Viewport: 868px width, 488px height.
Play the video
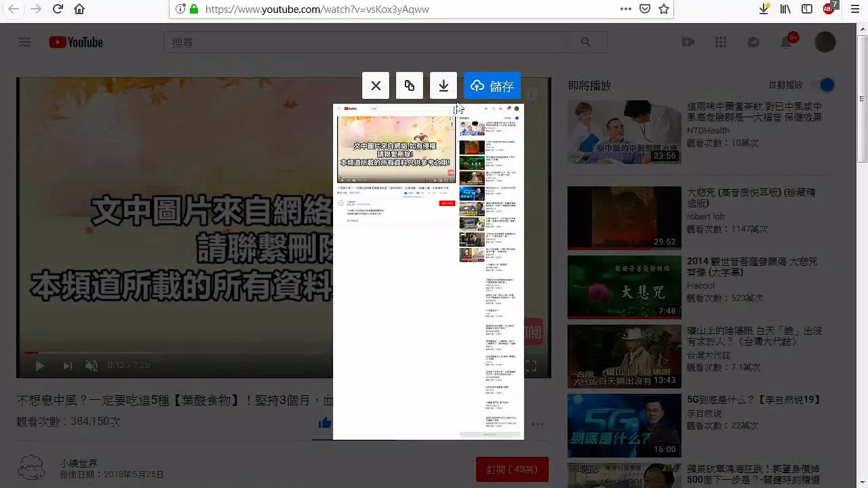[39, 366]
